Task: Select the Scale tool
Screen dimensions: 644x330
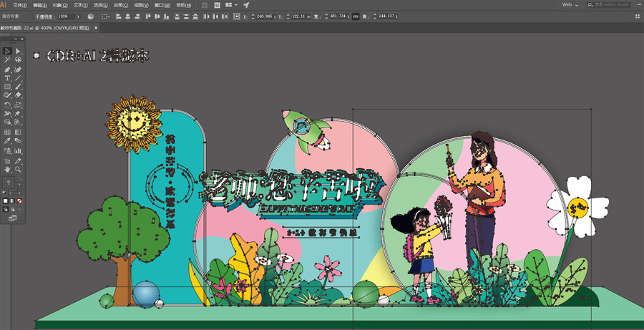Action: pyautogui.click(x=18, y=105)
